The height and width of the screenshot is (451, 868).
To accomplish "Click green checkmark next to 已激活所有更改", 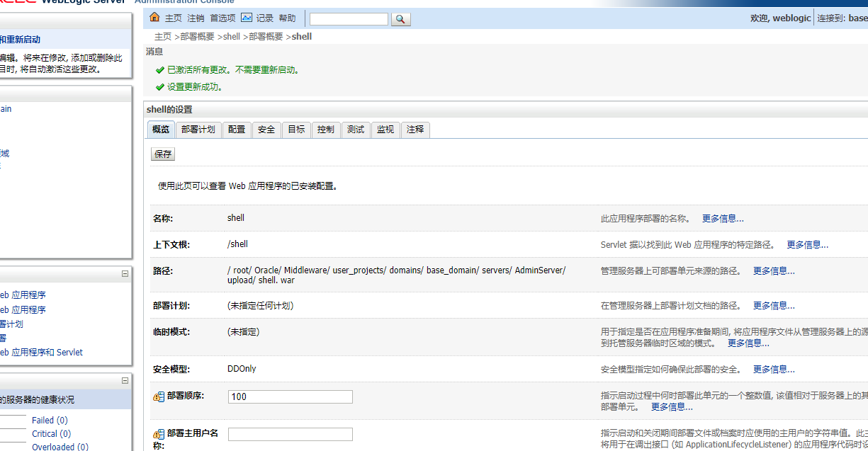I will pos(160,70).
